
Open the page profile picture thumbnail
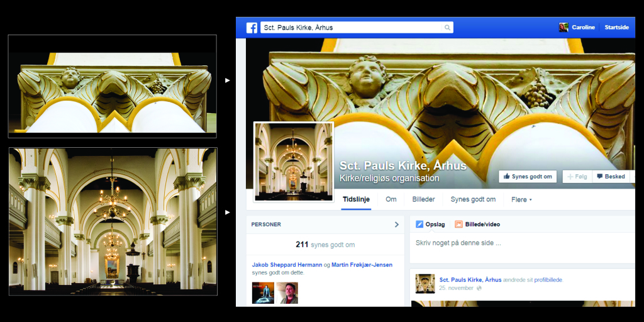(x=294, y=162)
